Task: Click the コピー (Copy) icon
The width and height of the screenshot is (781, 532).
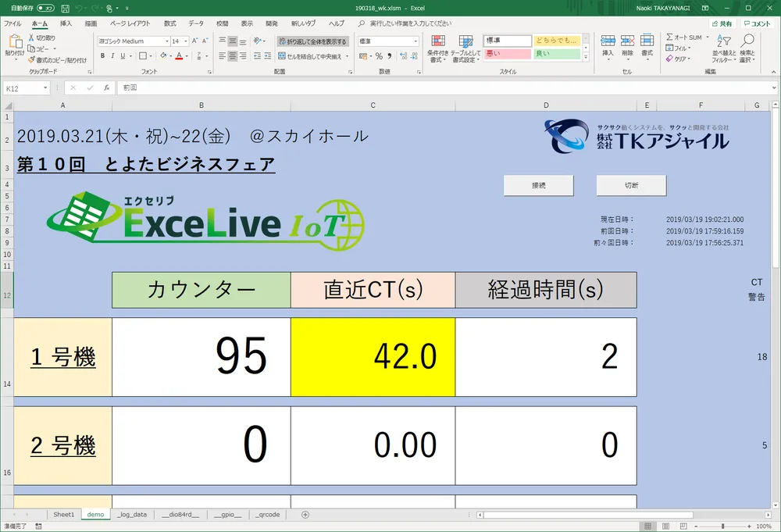Action: point(31,48)
